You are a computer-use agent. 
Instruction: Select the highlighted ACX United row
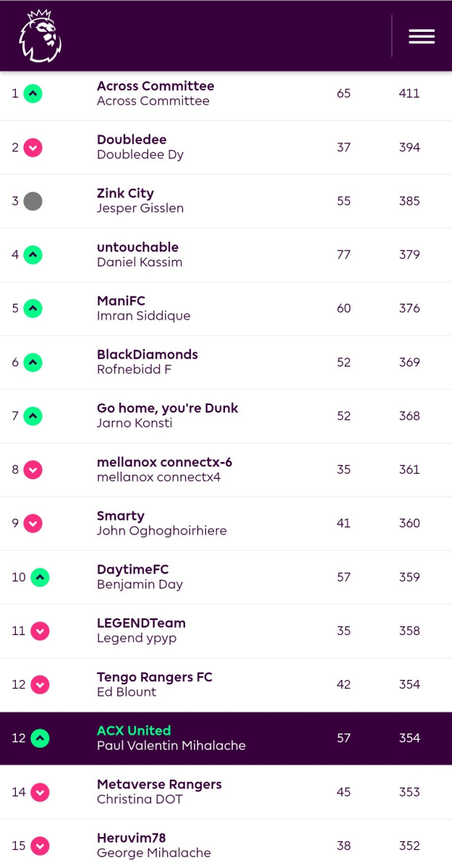click(226, 739)
